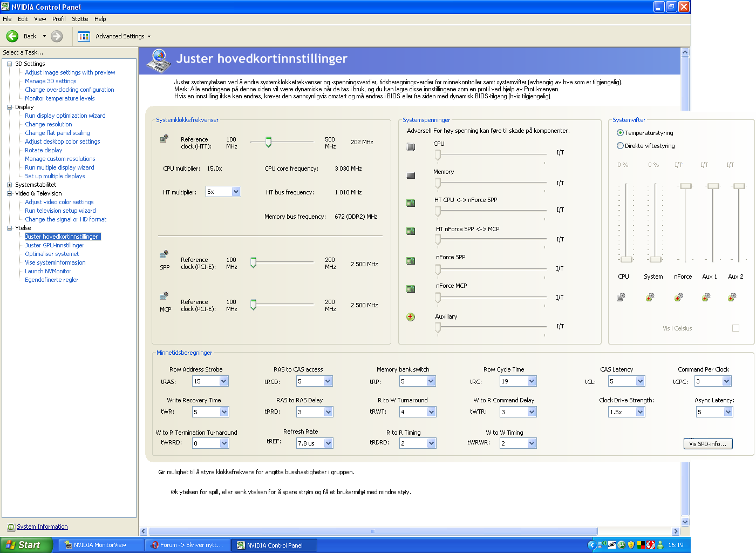This screenshot has height=553, width=756.
Task: Open the File menu
Action: pyautogui.click(x=7, y=19)
